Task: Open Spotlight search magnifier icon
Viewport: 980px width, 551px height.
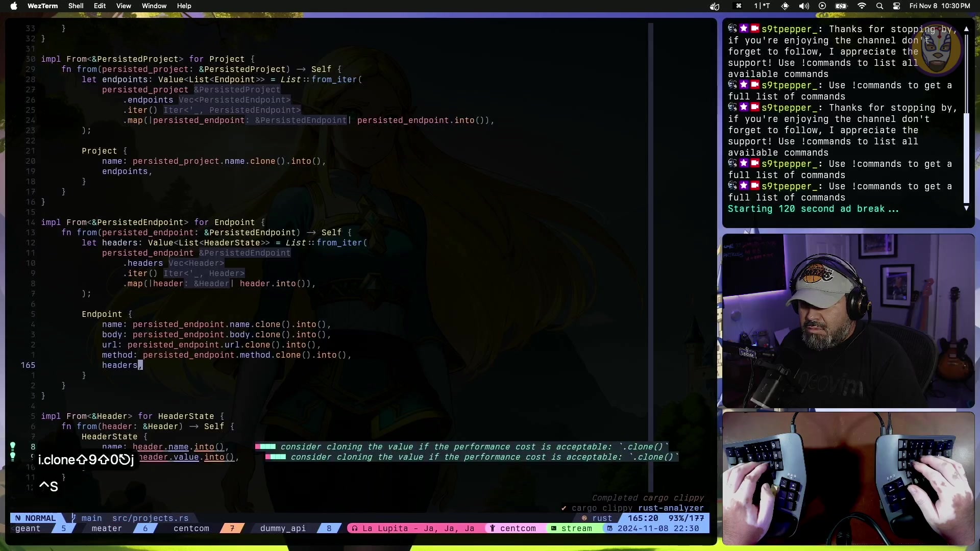Action: coord(879,6)
